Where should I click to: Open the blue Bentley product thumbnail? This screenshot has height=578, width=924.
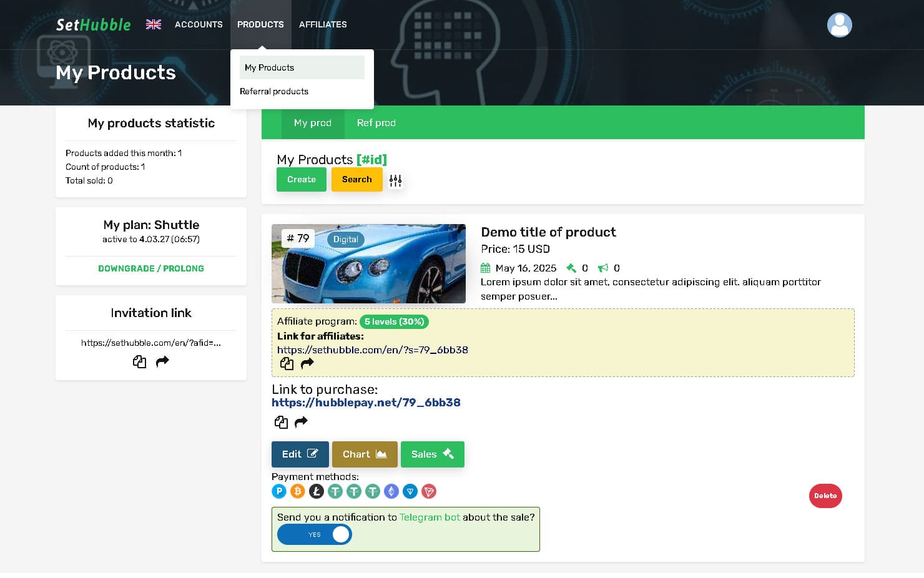click(368, 263)
